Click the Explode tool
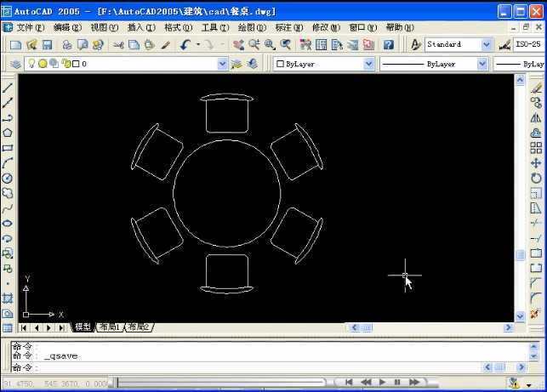 click(x=536, y=313)
